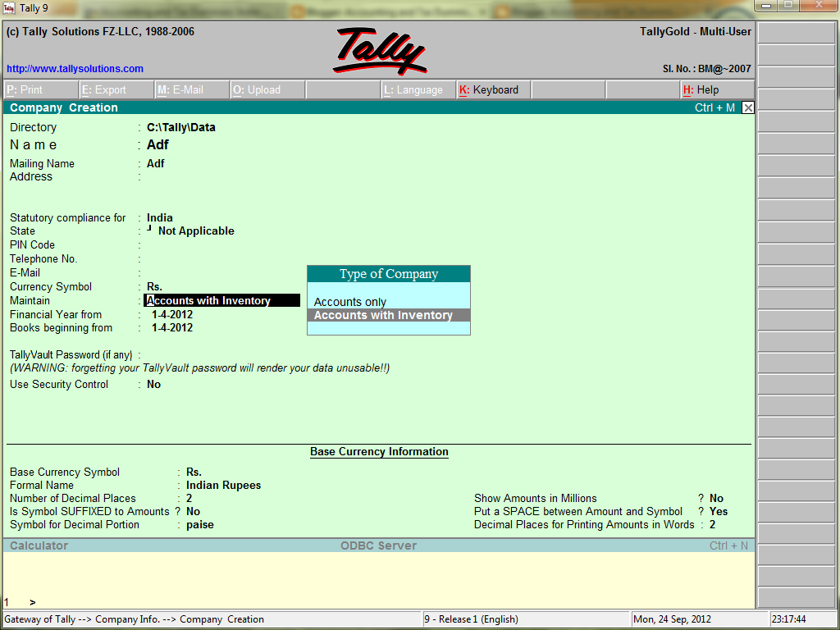
Task: Click the Tally 9 title bar icon
Action: pyautogui.click(x=9, y=8)
